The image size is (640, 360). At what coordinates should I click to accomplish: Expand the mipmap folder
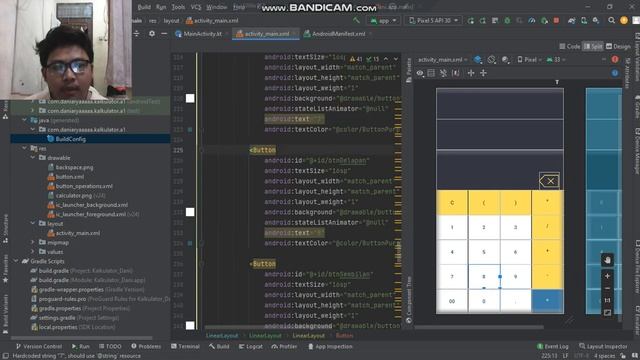point(33,242)
